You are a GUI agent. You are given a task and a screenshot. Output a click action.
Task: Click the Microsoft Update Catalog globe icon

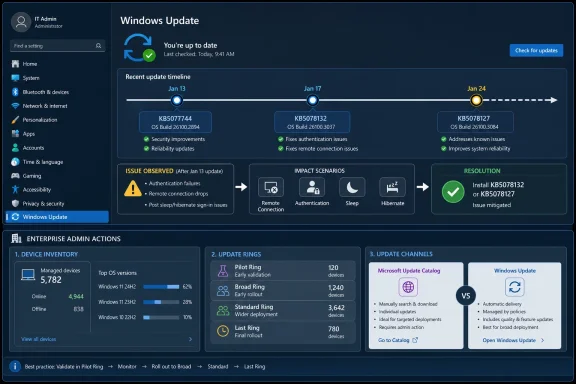tap(408, 287)
